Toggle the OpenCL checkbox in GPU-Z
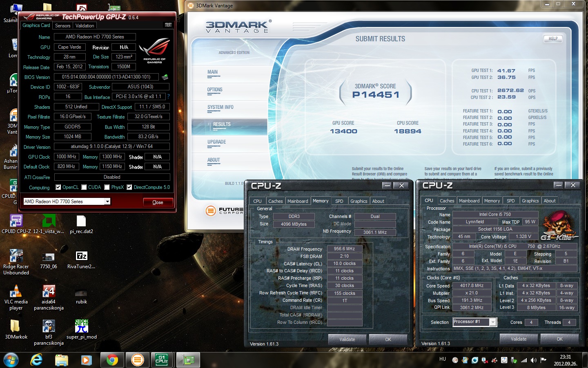Screen dimensions: 588x368 (x=58, y=187)
